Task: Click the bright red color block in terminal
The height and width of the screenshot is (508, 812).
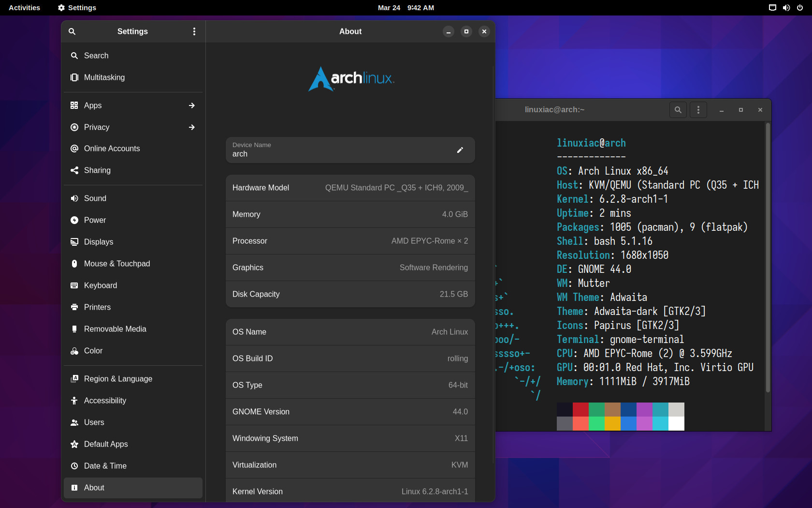Action: (580, 423)
